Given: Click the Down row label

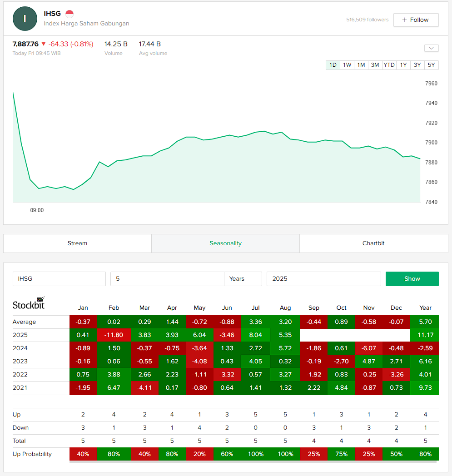Looking at the screenshot, I should tap(20, 428).
